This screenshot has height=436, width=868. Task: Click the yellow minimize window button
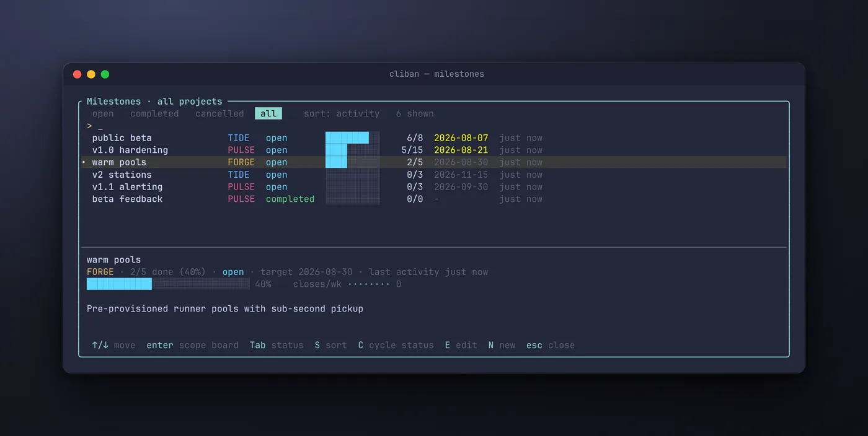[91, 74]
